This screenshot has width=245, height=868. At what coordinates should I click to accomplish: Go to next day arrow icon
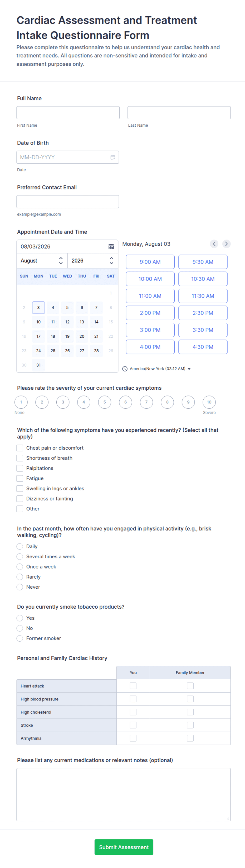point(227,244)
